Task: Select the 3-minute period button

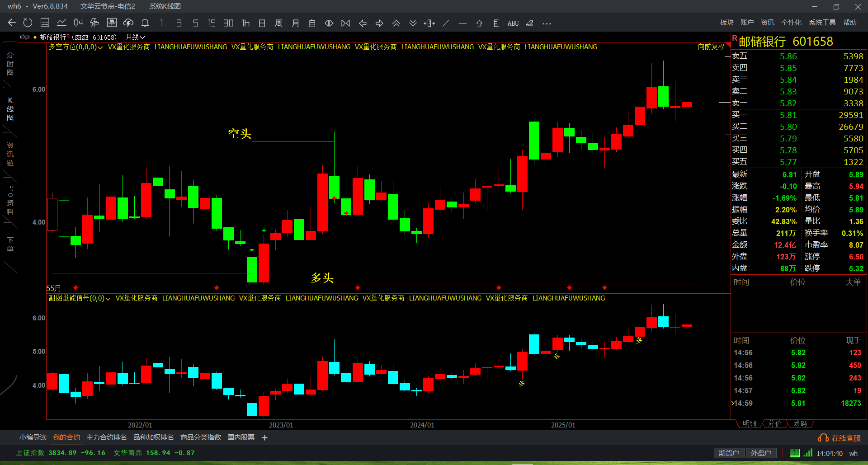Action: click(179, 23)
